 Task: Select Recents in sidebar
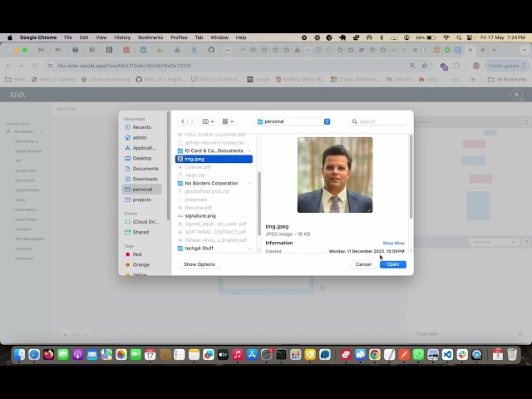(141, 127)
